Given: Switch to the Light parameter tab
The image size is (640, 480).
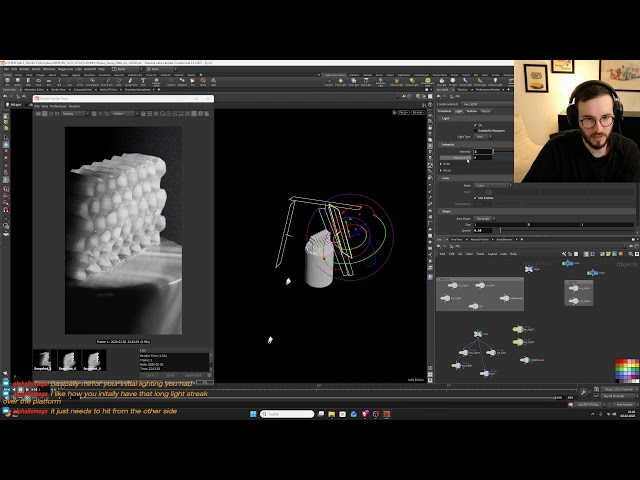Looking at the screenshot, I should (459, 111).
